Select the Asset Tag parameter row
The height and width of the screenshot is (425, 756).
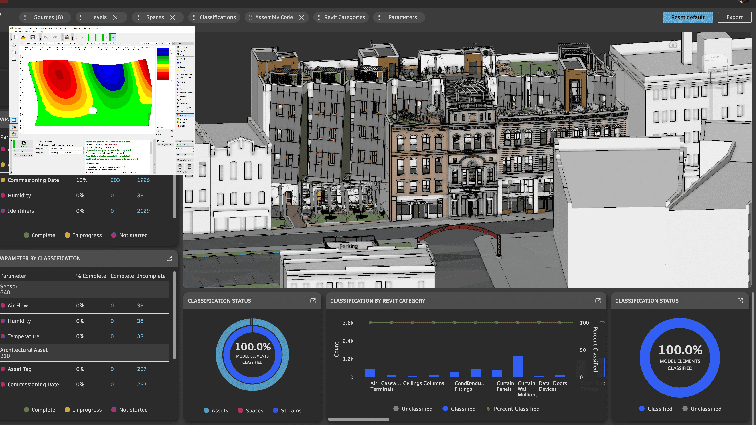tap(42, 370)
